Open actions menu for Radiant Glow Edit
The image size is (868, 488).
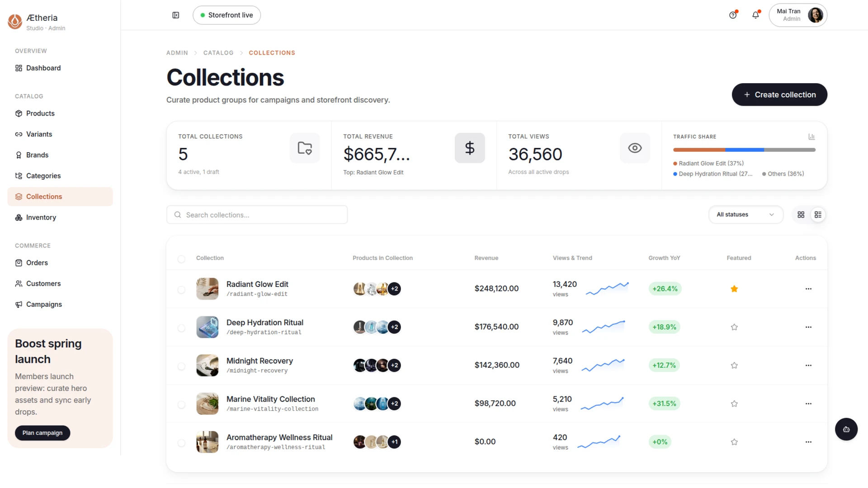click(808, 289)
